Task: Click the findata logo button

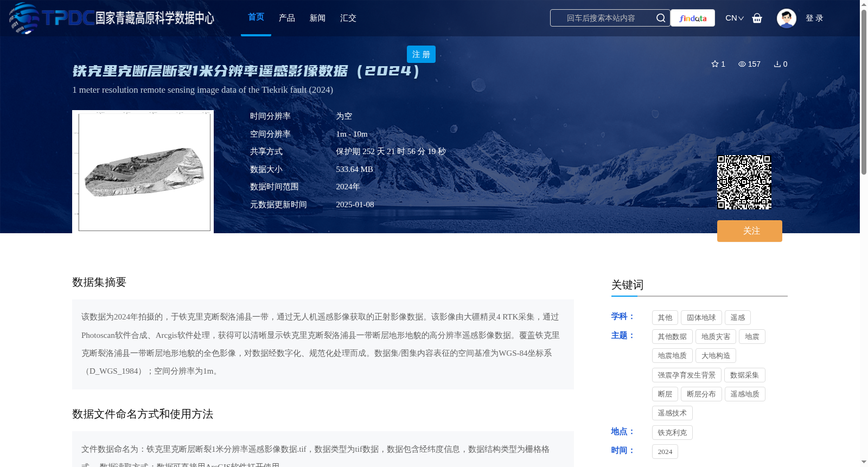Action: pyautogui.click(x=693, y=18)
